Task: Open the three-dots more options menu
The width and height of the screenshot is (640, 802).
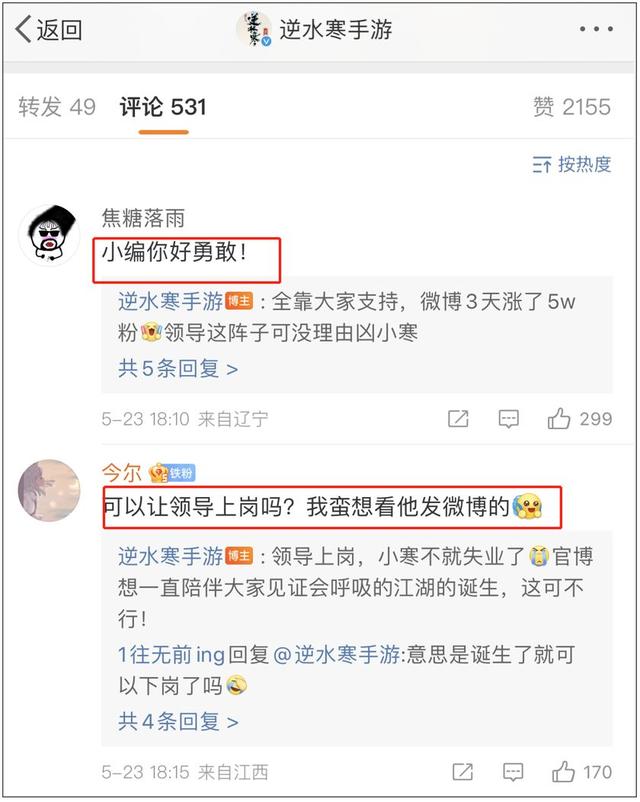Action: click(595, 29)
